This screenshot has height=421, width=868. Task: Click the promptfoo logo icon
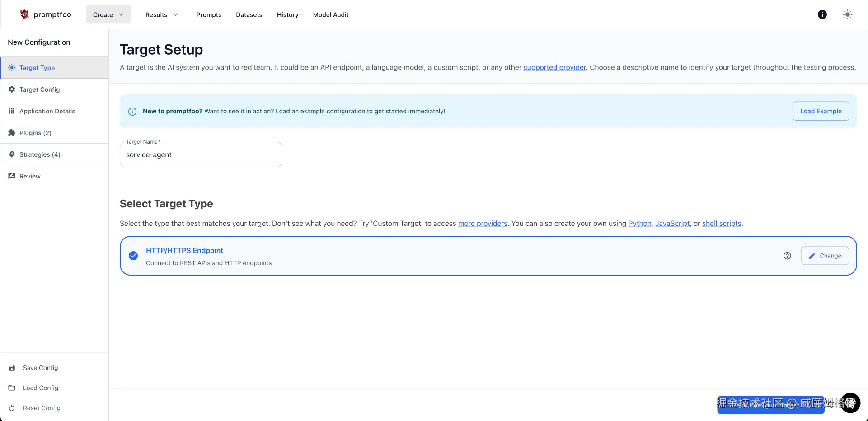click(24, 14)
